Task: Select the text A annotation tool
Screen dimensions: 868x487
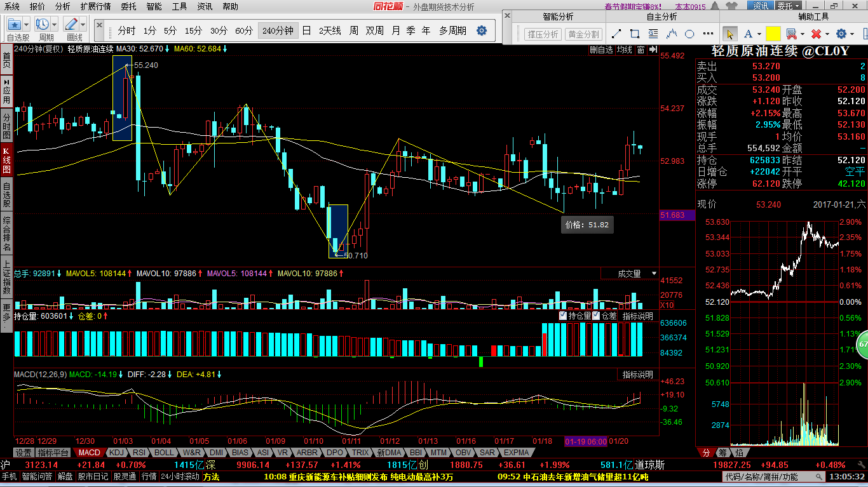Action: pyautogui.click(x=748, y=34)
